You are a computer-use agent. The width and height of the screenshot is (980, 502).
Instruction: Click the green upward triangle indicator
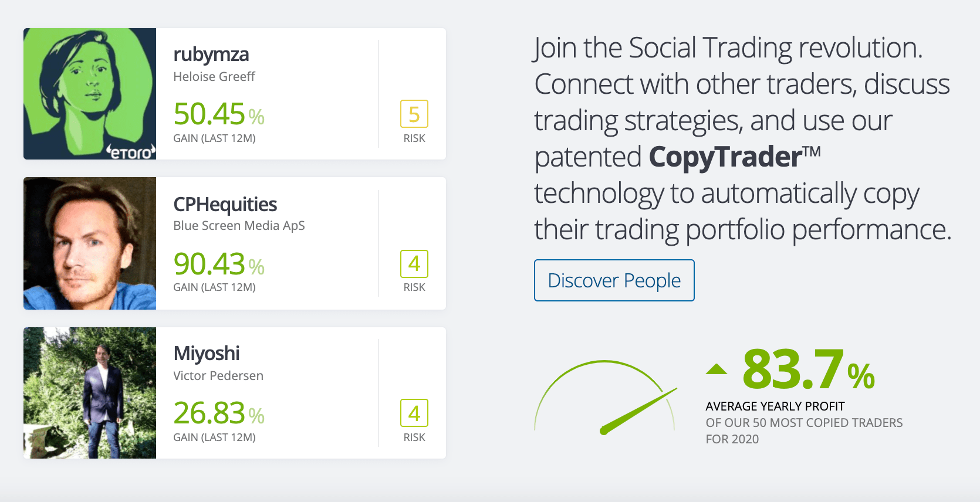pyautogui.click(x=717, y=369)
